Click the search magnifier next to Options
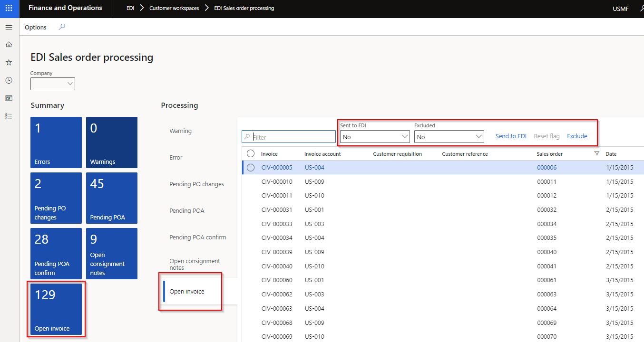The image size is (644, 342). tap(61, 27)
